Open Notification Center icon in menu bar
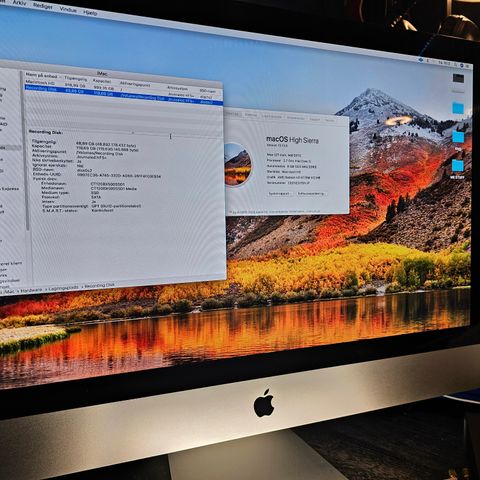This screenshot has width=480, height=480. [468, 66]
